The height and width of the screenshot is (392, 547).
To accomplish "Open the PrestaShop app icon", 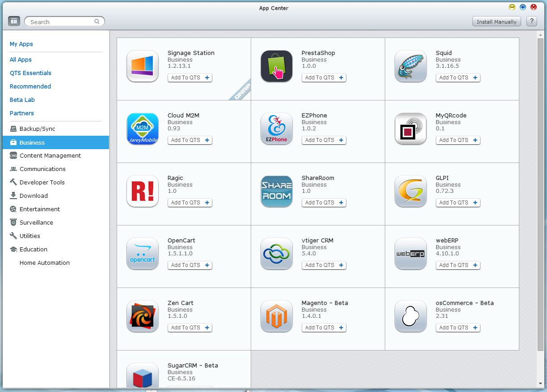I will (x=277, y=66).
